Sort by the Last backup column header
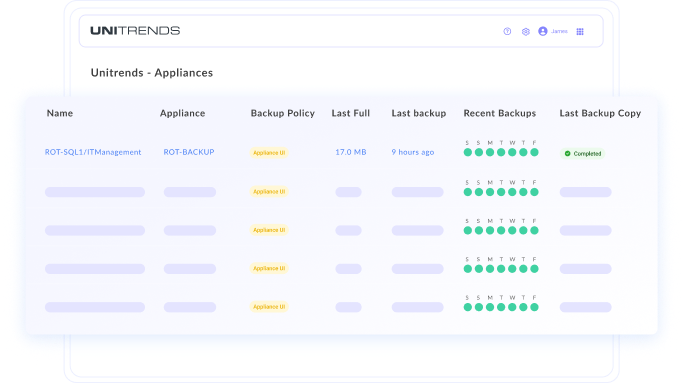Screen dimensions: 684x383 [419, 113]
